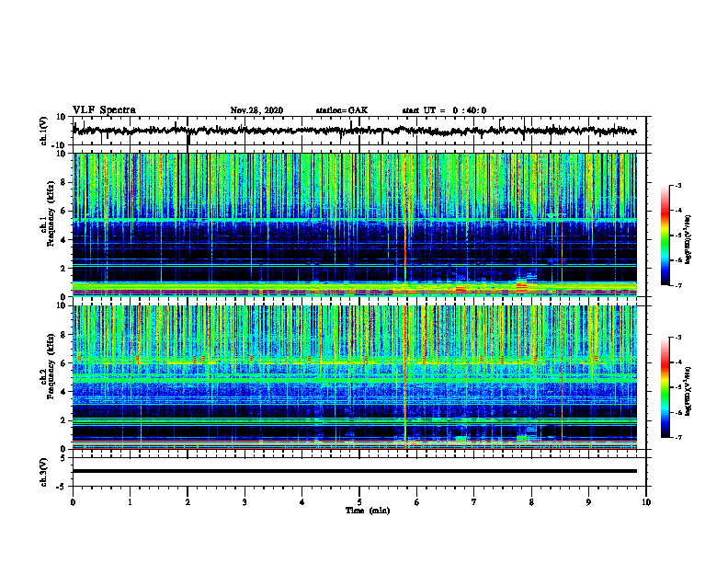Click the "8" kHz tick on ch.1 frequency axis
728x563 pixels.
[64, 182]
